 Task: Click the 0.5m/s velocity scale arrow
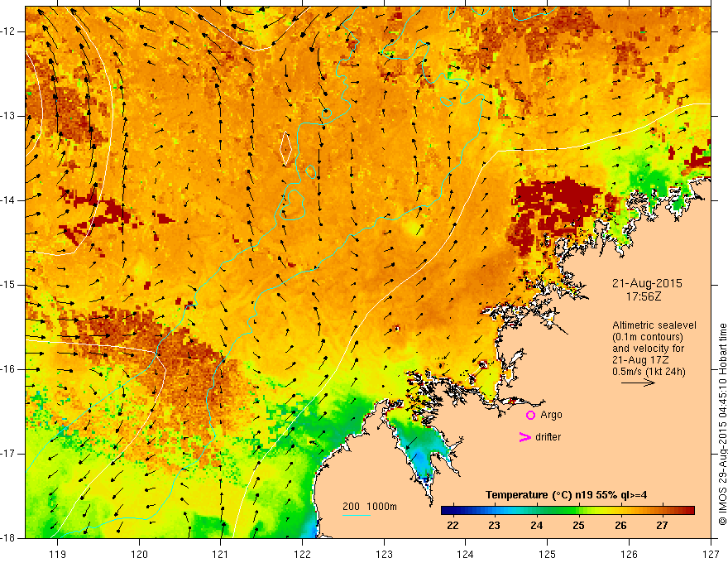point(638,383)
